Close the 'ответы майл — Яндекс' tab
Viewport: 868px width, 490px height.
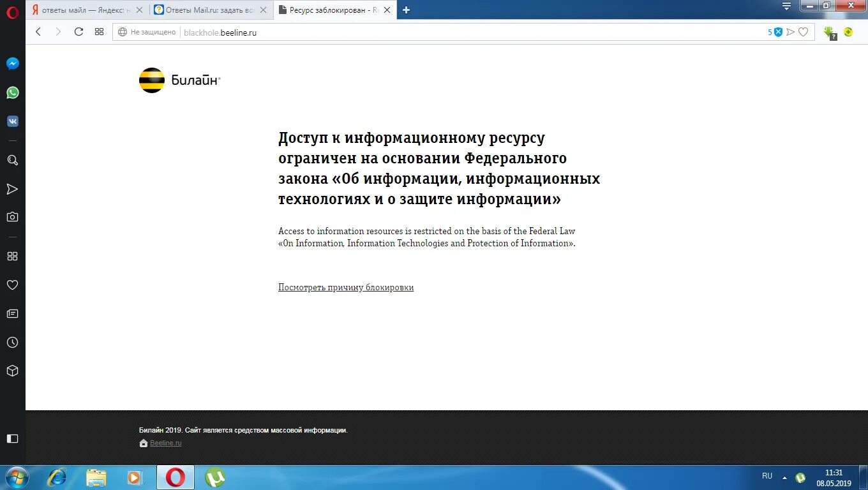click(x=139, y=10)
